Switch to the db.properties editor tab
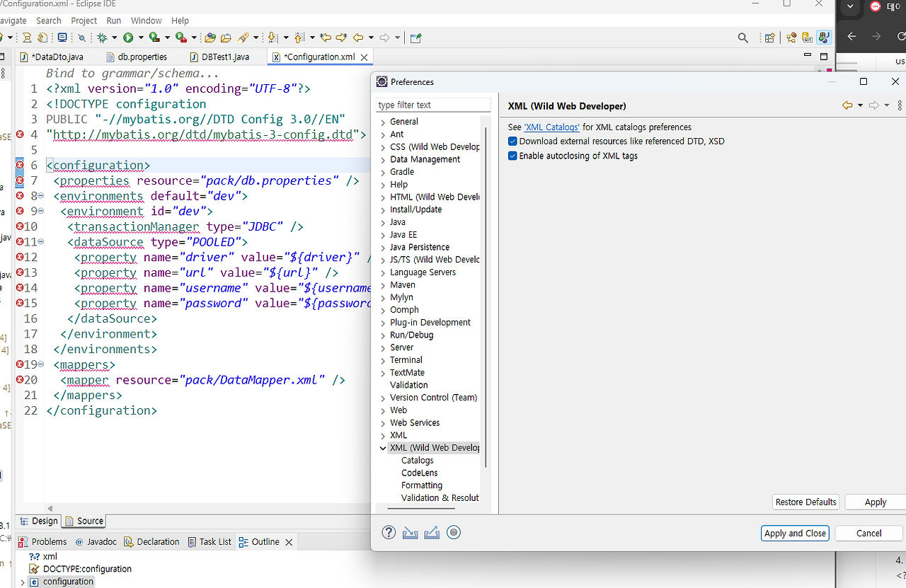The height and width of the screenshot is (588, 906). coord(137,57)
